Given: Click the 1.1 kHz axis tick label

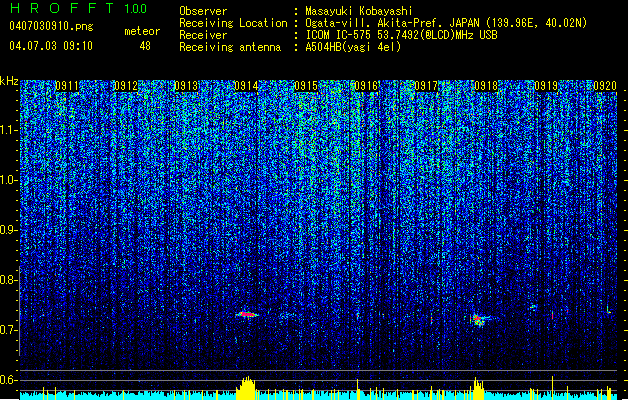Looking at the screenshot, I should click(x=9, y=130).
